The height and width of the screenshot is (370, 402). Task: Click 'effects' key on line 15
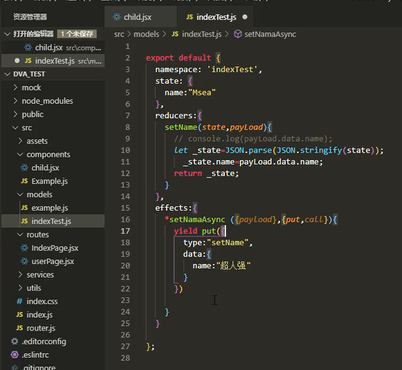[x=171, y=208]
